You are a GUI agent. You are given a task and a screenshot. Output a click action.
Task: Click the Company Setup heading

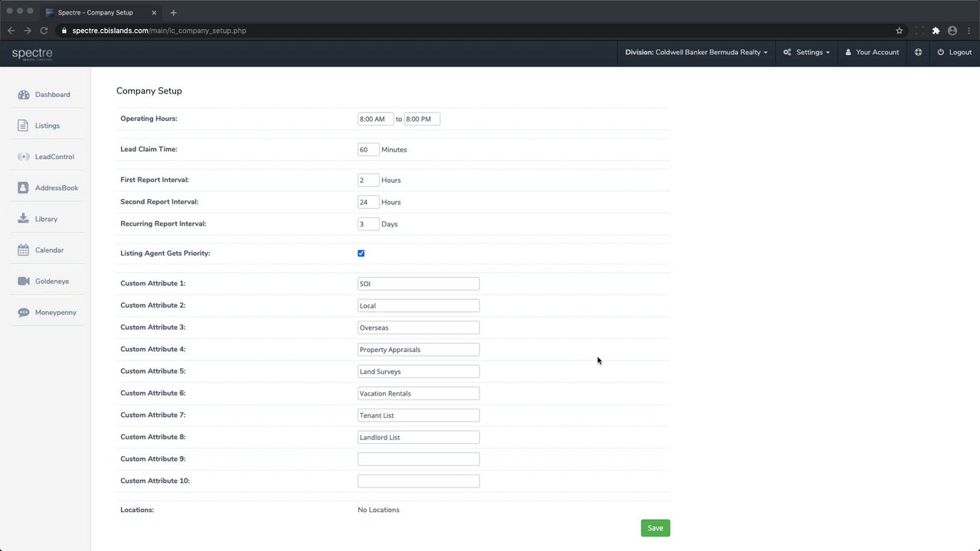tap(149, 90)
